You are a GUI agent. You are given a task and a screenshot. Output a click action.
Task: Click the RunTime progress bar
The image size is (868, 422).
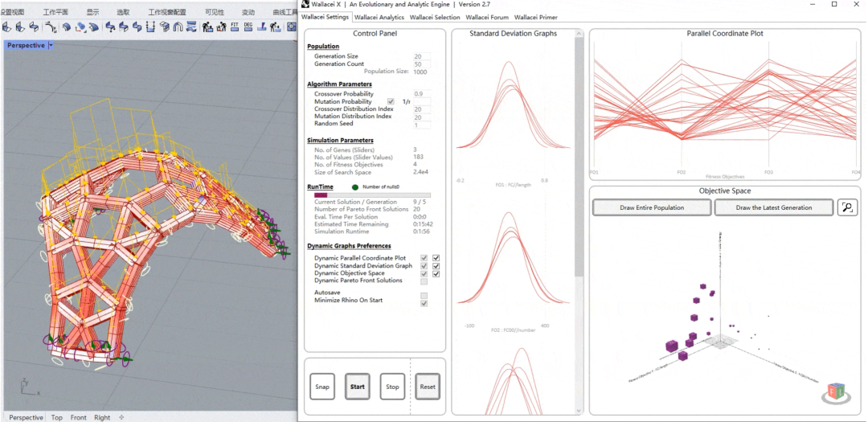372,195
